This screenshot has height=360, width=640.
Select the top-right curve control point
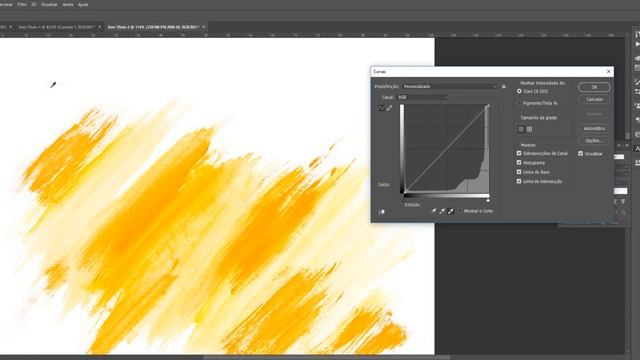pyautogui.click(x=487, y=107)
